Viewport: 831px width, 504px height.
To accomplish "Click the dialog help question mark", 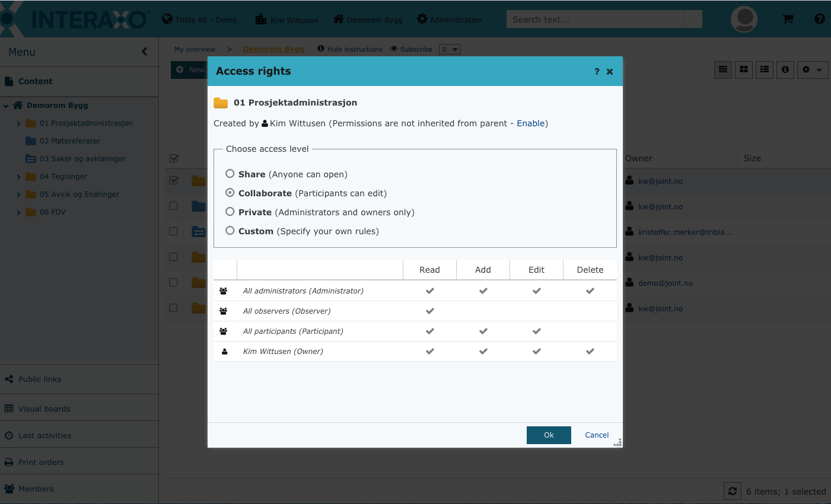I will point(597,72).
